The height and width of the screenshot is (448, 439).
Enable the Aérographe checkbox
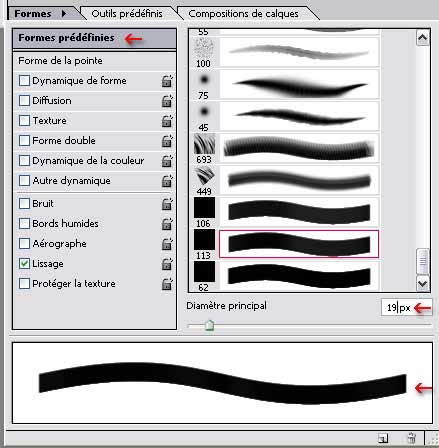click(24, 244)
